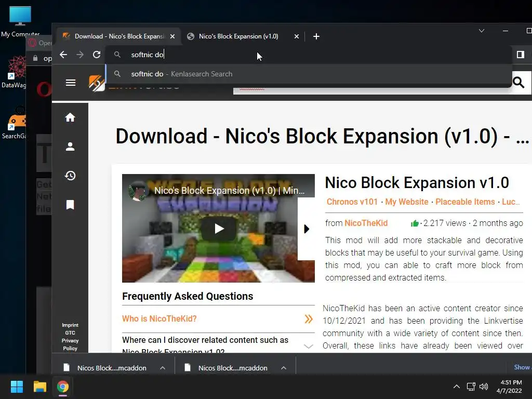Click the '2.217 views' text
Viewport: 532px width, 399px height.
445,223
